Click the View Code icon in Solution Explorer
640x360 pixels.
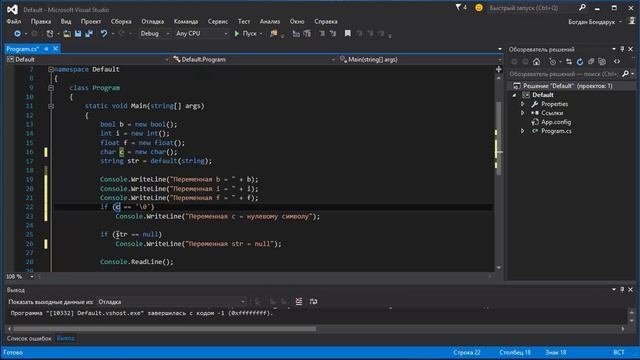coord(617,62)
